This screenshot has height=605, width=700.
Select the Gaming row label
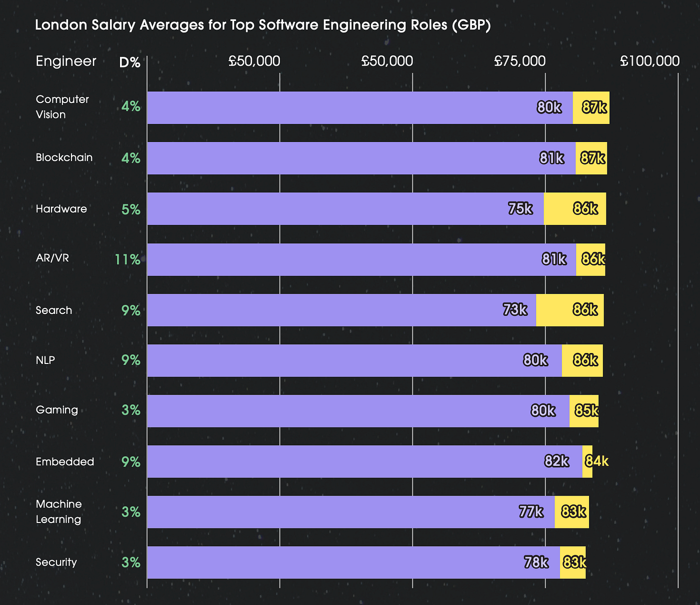(x=57, y=410)
